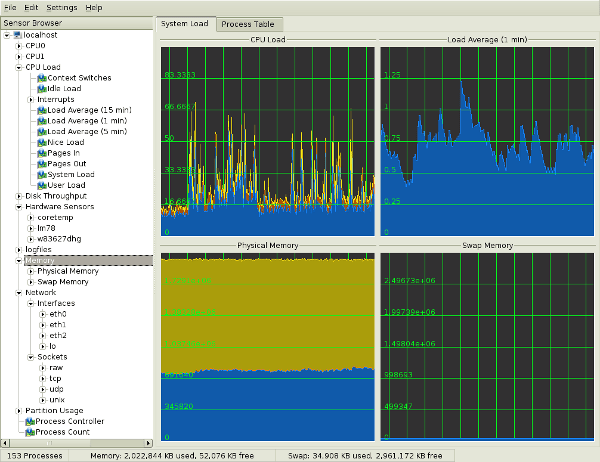Click the User Load sensor icon
The height and width of the screenshot is (462, 600).
42,185
